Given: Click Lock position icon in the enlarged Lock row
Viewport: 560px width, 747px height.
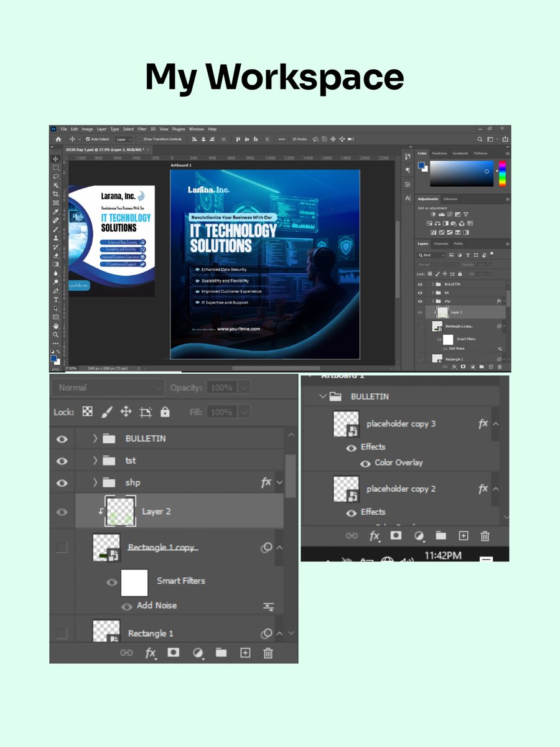Looking at the screenshot, I should [126, 411].
